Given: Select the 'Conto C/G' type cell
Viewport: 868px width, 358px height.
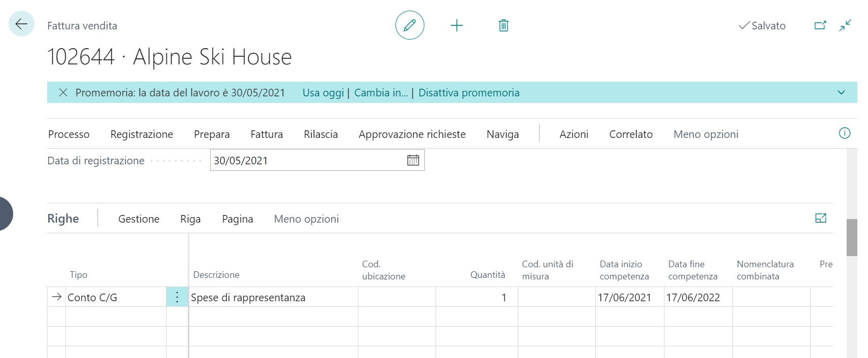Looking at the screenshot, I should pyautogui.click(x=116, y=297).
